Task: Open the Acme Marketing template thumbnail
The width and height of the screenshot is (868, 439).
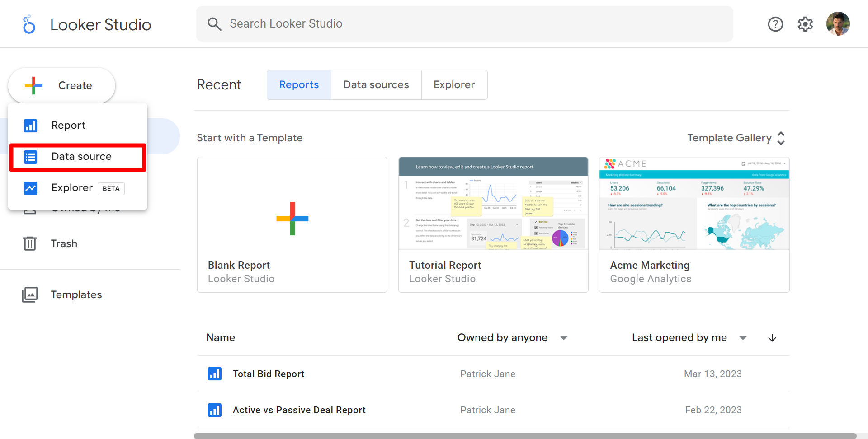Action: point(694,204)
